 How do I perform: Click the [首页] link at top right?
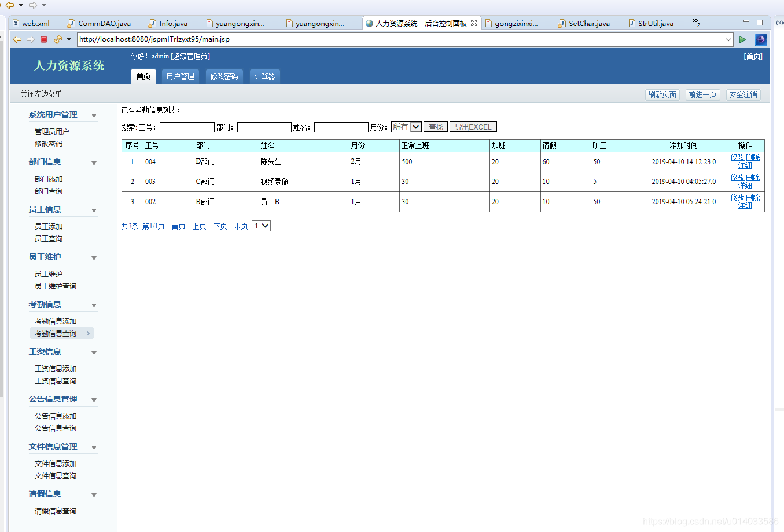click(753, 56)
